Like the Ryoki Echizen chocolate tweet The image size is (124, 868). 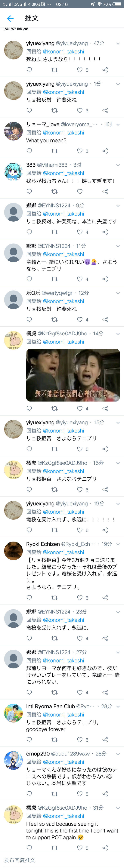[x=80, y=598]
